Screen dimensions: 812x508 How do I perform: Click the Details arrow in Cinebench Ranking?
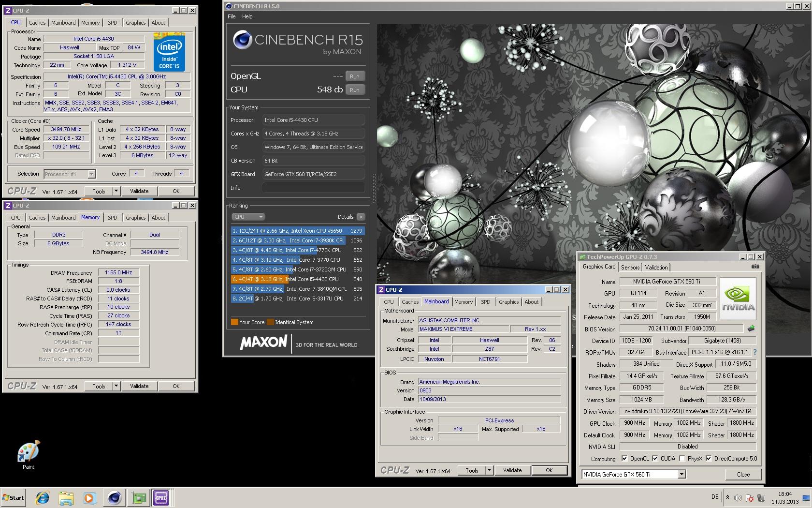pyautogui.click(x=361, y=217)
